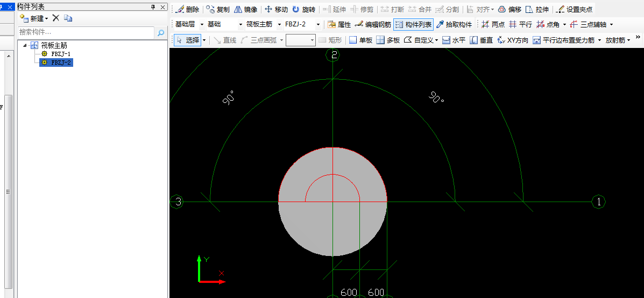Close the 构件列表 panel
644x298 pixels.
162,7
